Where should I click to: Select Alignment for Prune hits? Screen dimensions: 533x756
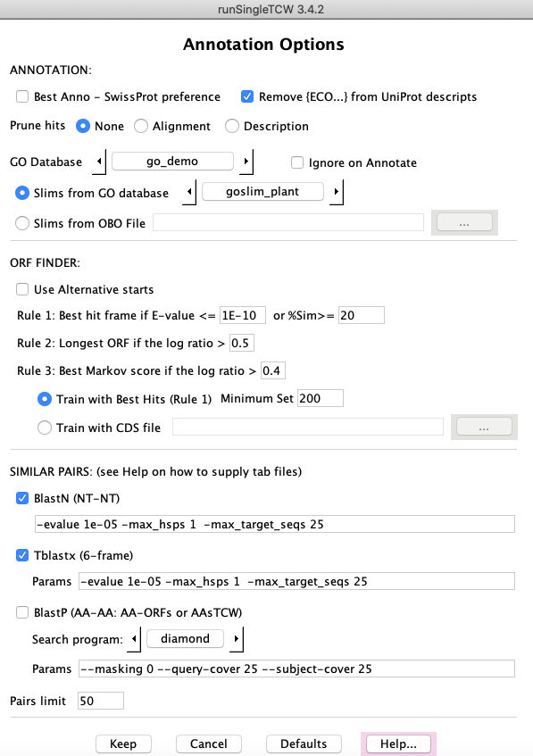141,127
